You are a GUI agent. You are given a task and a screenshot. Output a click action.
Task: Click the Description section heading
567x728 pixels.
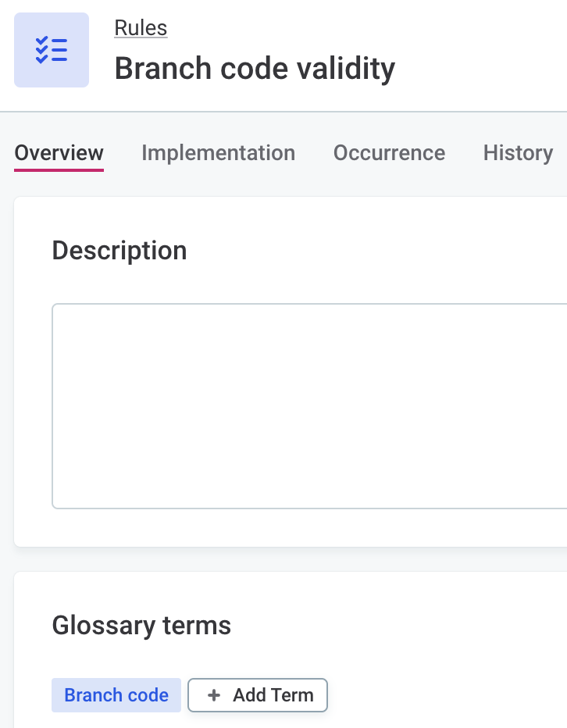tap(119, 250)
